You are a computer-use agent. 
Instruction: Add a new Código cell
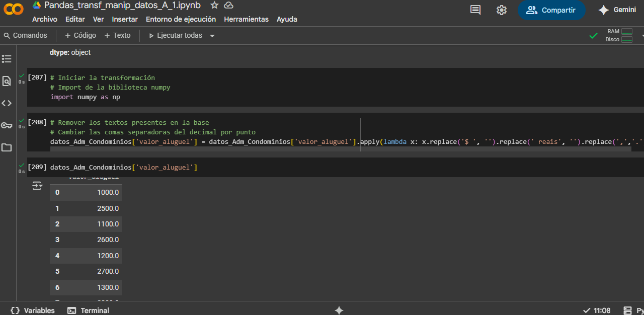tap(80, 35)
